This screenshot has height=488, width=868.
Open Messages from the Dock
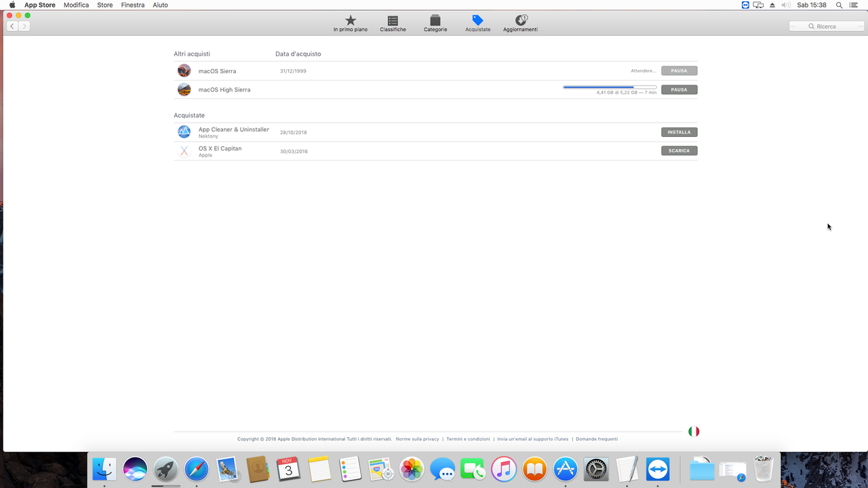[x=443, y=469]
